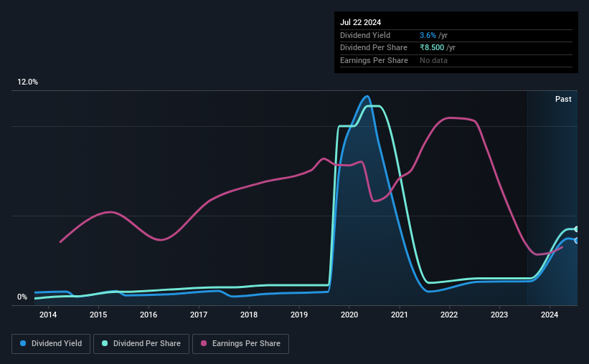Toggle the Earnings Per Share legend button

pyautogui.click(x=240, y=344)
